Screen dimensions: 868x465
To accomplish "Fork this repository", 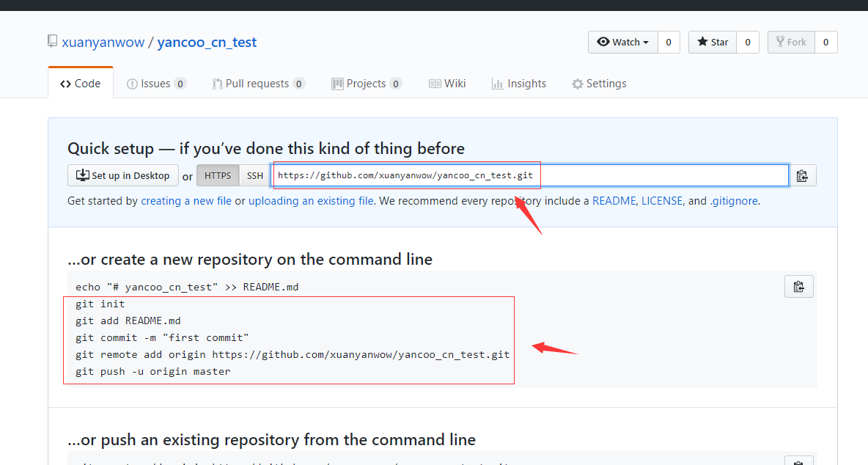I will (x=791, y=42).
